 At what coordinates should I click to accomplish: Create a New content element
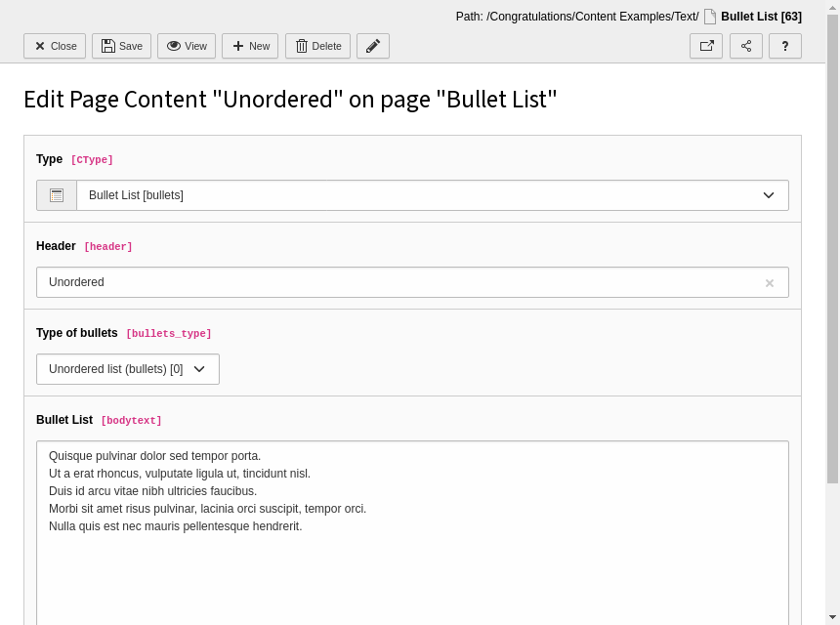249,46
